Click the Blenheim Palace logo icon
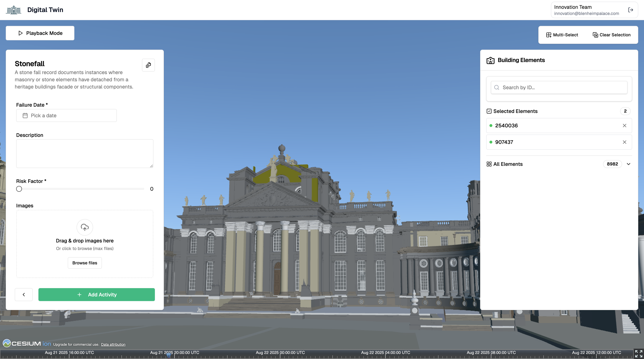 (x=13, y=10)
